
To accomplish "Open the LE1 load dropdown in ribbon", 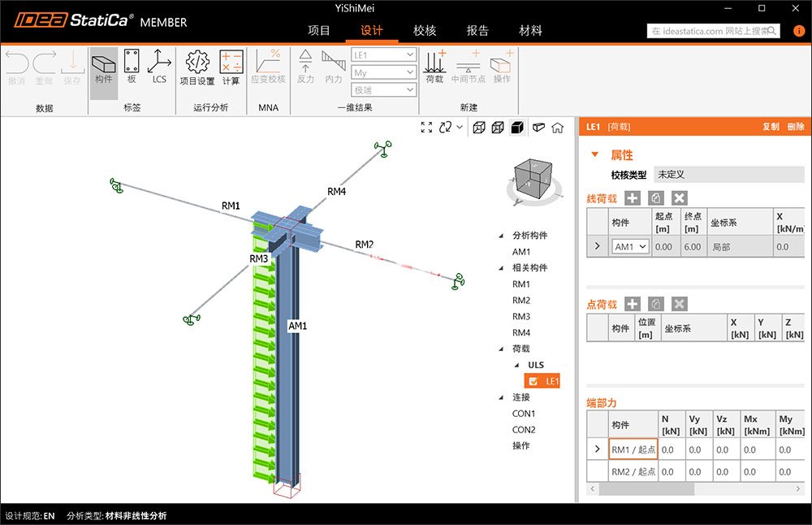I will click(x=384, y=54).
